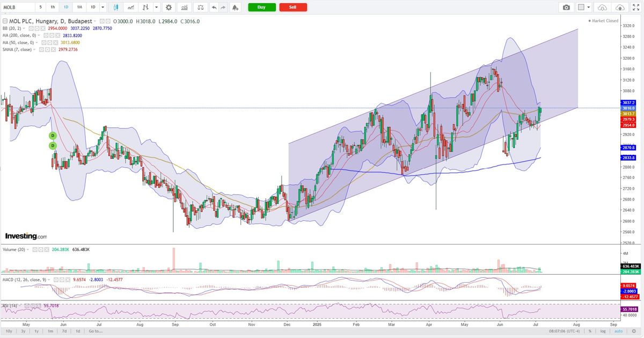This screenshot has height=338, width=644.
Task: Select the 1h interval
Action: click(x=53, y=8)
